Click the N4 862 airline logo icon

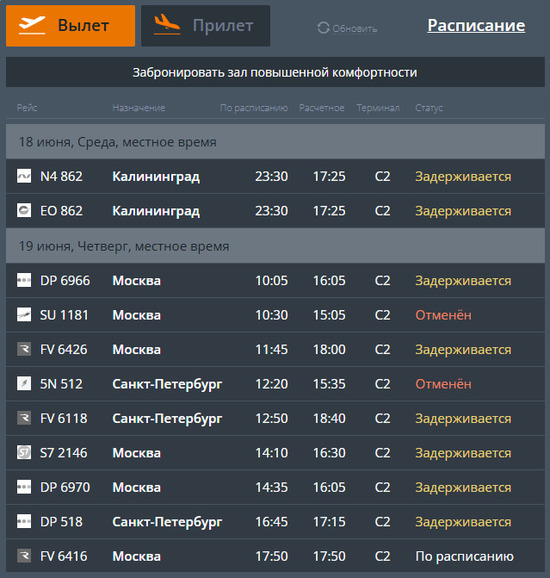pyautogui.click(x=24, y=176)
